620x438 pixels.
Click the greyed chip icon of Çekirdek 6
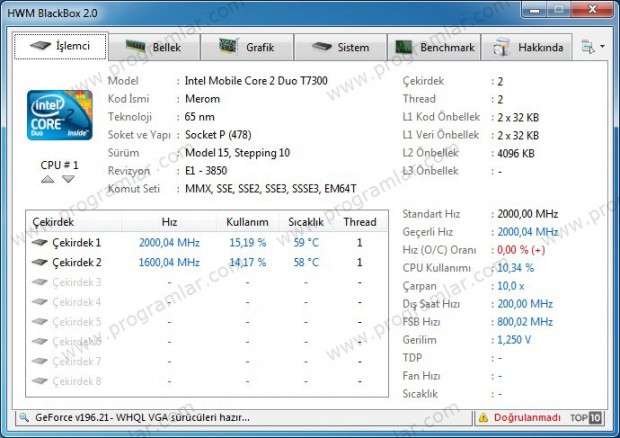click(x=40, y=341)
